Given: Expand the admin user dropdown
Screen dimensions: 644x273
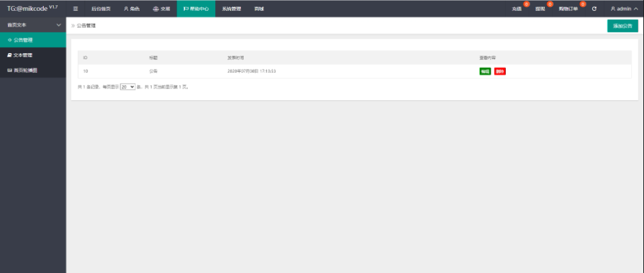Looking at the screenshot, I should click(624, 9).
